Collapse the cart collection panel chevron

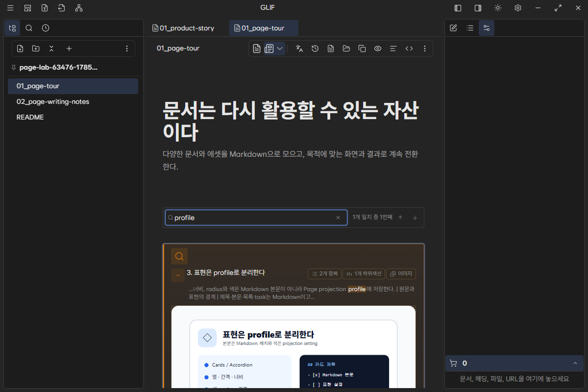click(575, 363)
